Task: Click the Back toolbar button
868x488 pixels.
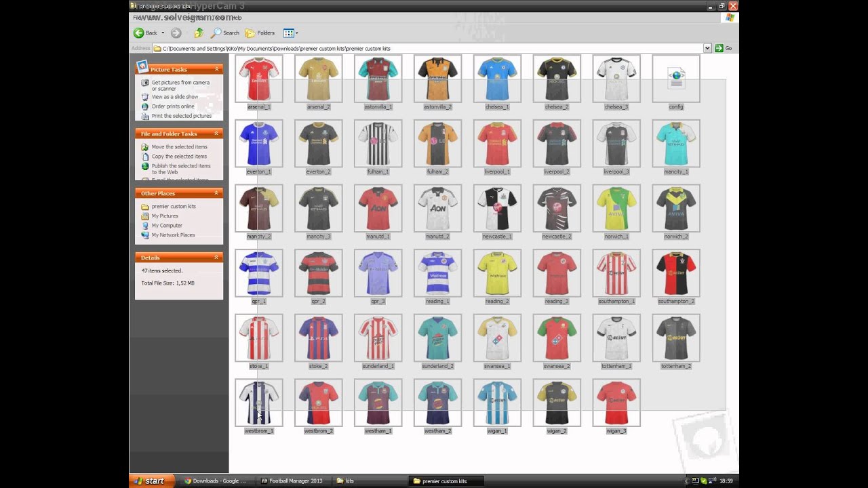Action: click(145, 33)
